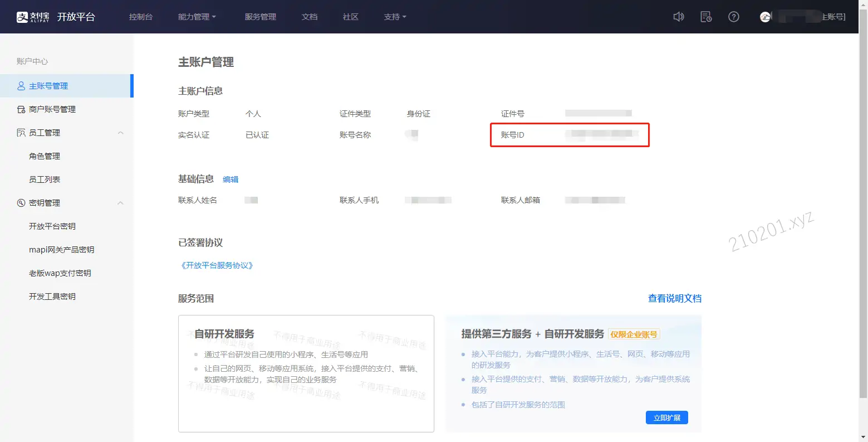Open 社区 in top navigation
The height and width of the screenshot is (442, 868).
click(351, 17)
